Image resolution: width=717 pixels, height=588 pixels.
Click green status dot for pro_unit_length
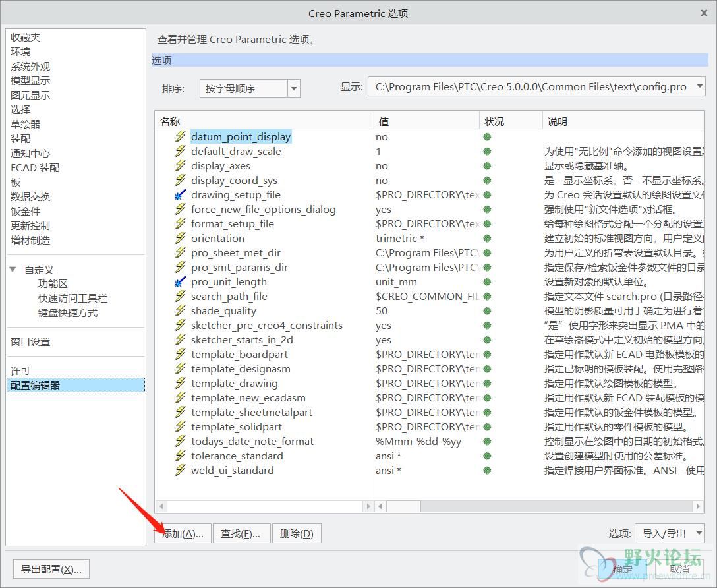pos(487,282)
